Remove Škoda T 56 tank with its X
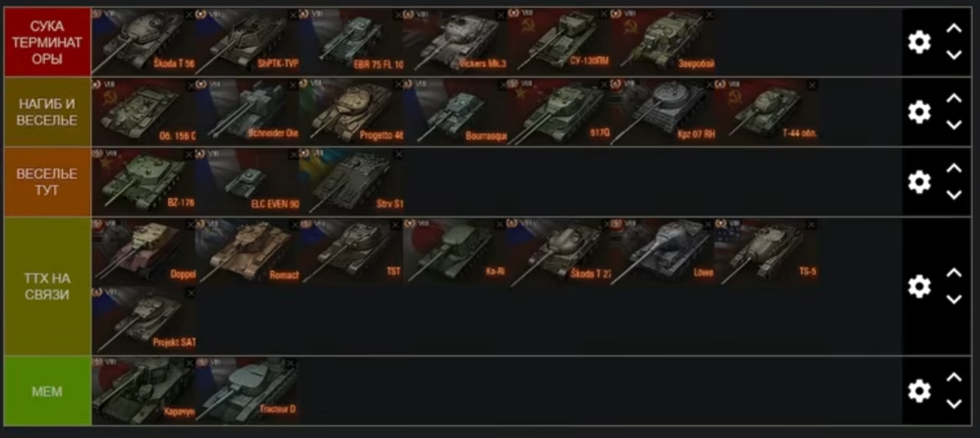 point(189,14)
